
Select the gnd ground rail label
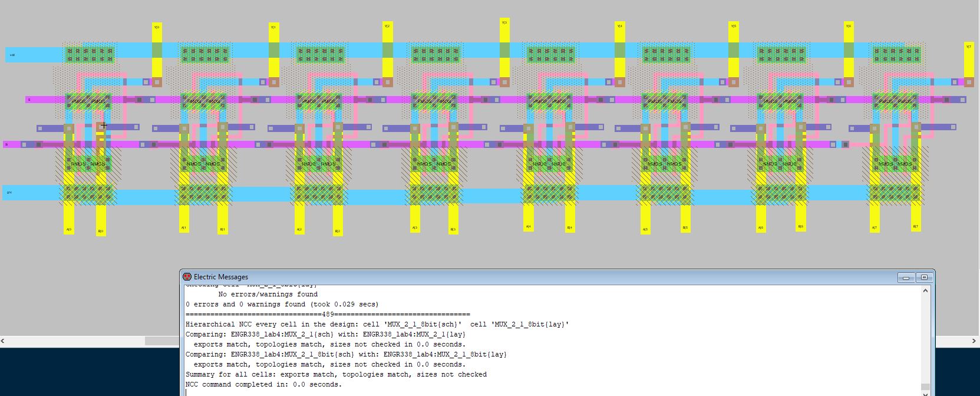9,193
